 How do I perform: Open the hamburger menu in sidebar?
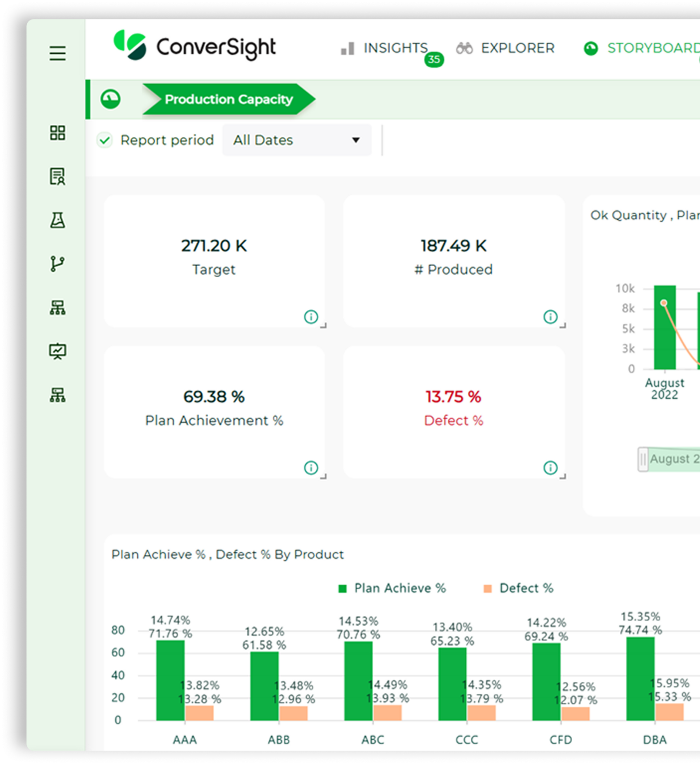58,53
